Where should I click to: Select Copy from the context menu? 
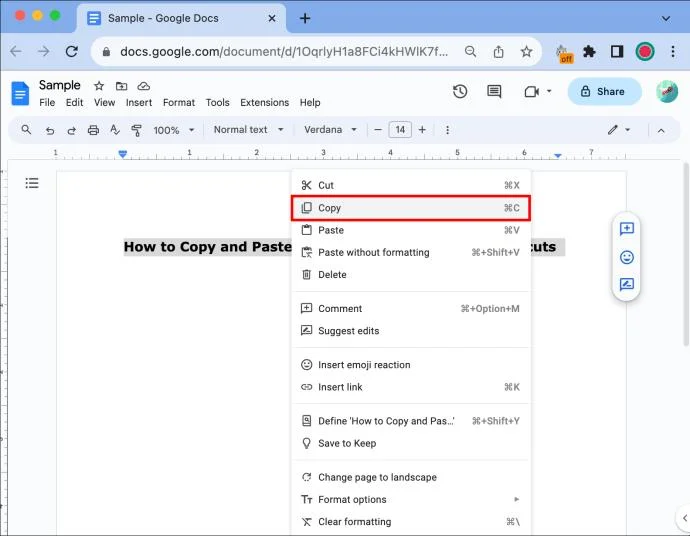point(411,208)
